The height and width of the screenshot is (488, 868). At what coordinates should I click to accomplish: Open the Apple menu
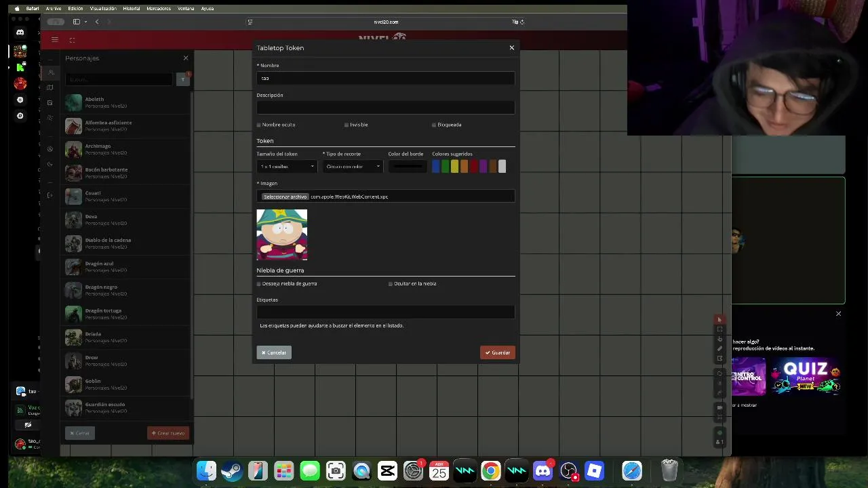tap(17, 9)
